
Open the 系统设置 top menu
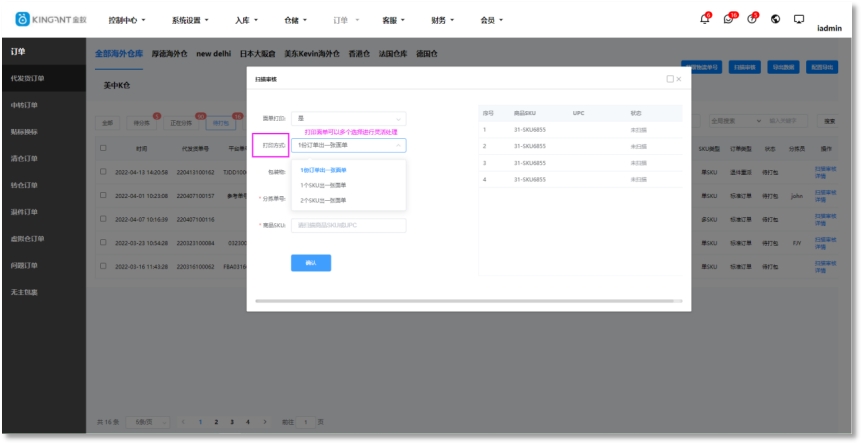click(x=190, y=19)
